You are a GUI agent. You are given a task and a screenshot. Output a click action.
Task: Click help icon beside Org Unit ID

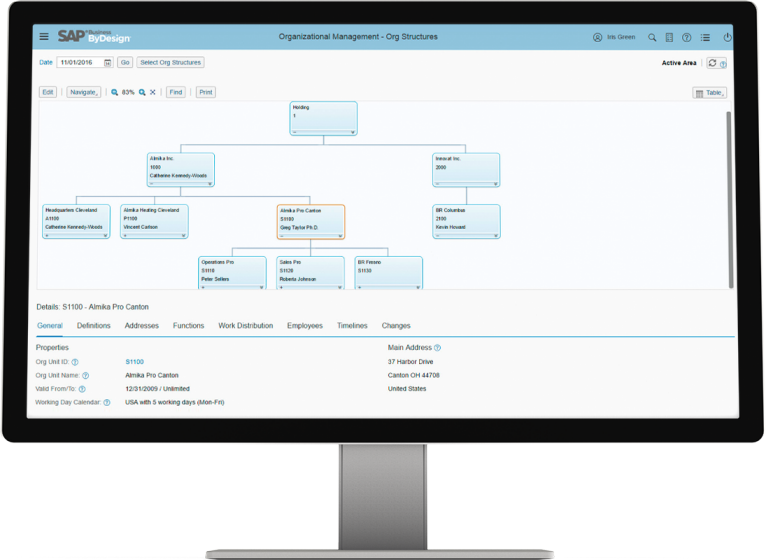point(75,361)
